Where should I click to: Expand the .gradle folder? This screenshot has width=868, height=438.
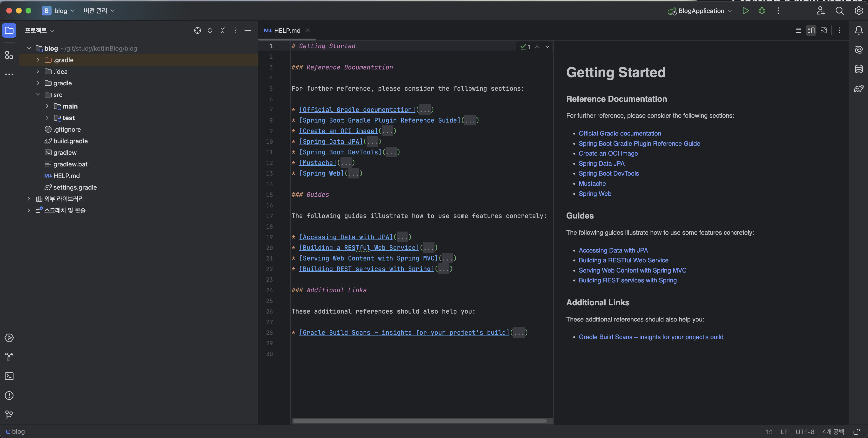38,60
